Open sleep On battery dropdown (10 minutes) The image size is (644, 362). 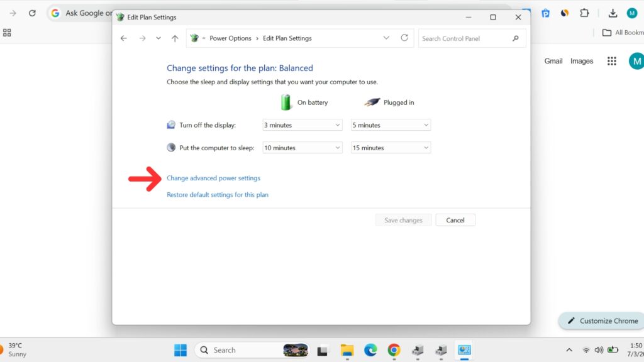pos(303,148)
